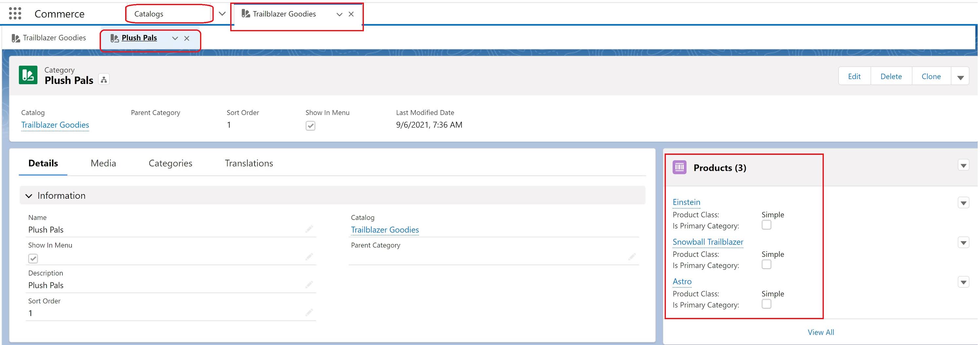This screenshot has width=980, height=345.
Task: Click the Products (3) heading
Action: pos(720,168)
